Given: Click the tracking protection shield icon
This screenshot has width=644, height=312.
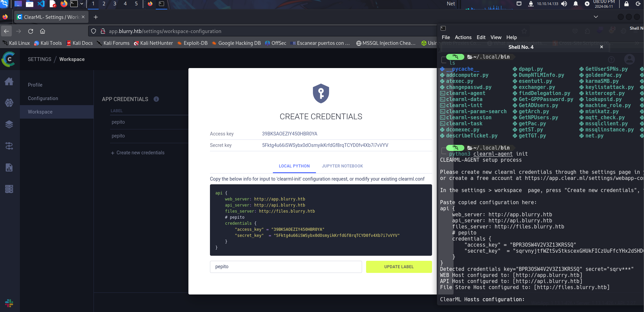Looking at the screenshot, I should tap(94, 31).
